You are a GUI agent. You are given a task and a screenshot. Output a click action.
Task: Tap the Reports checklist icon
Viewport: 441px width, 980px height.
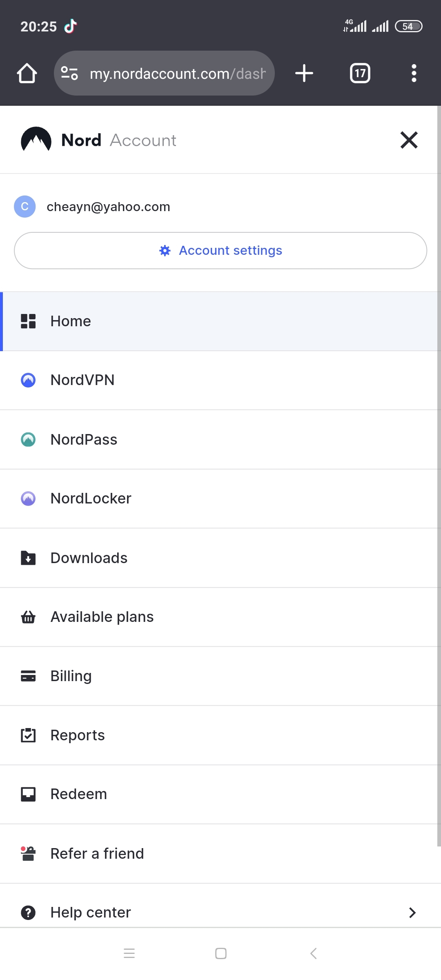pyautogui.click(x=28, y=735)
